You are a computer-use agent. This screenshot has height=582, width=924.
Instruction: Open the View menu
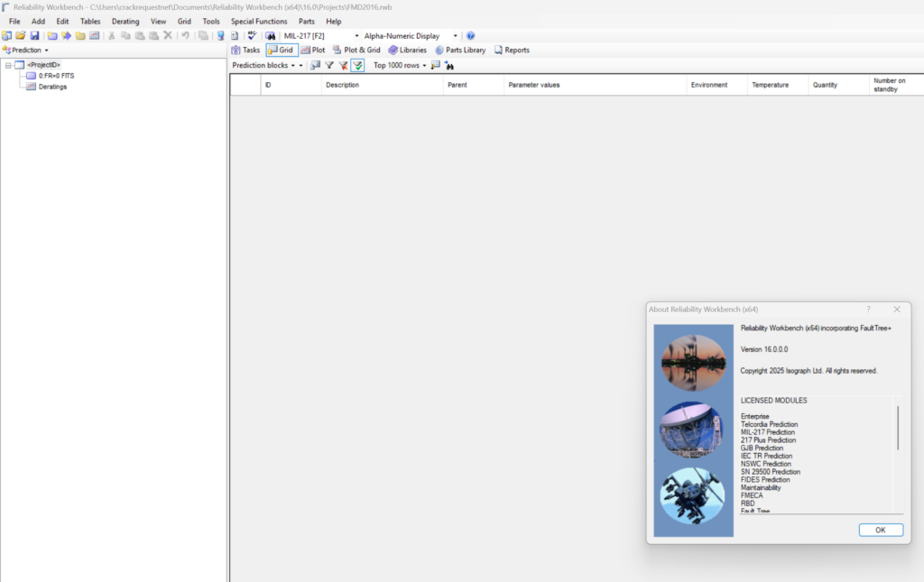tap(159, 22)
